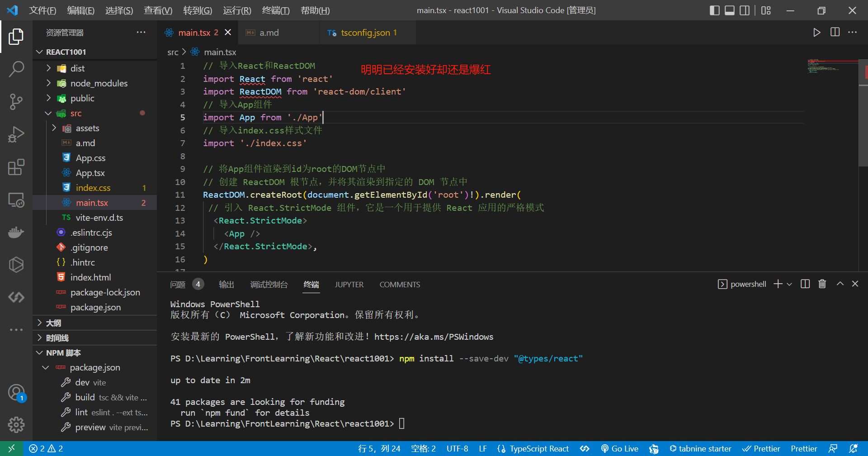Customize layout from title bar
Viewport: 868px width, 456px height.
coord(766,10)
